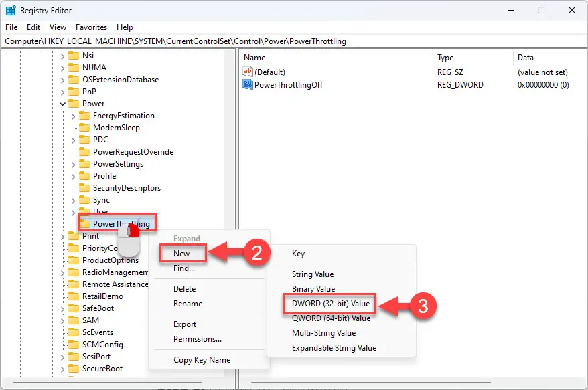The image size is (588, 390).
Task: Collapse the Power key in the tree
Action: point(63,104)
